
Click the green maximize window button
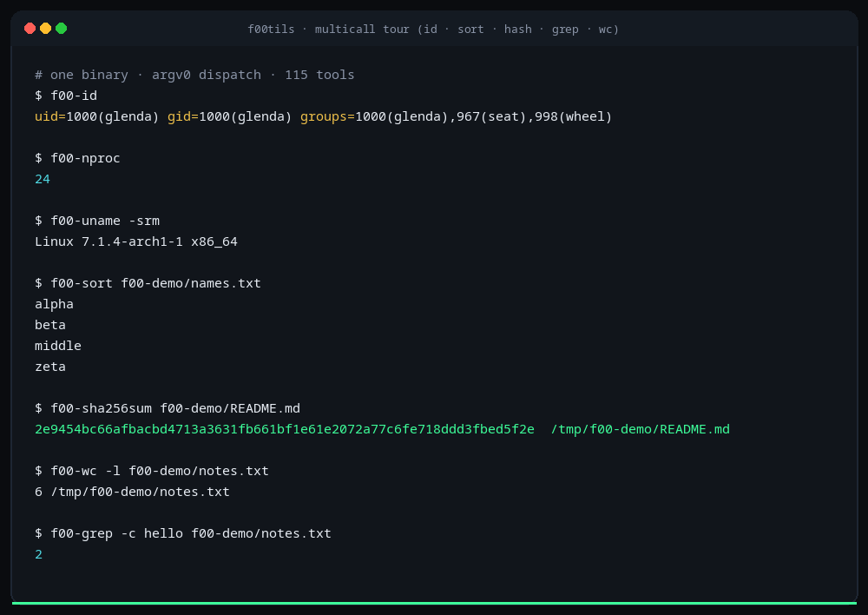point(61,29)
